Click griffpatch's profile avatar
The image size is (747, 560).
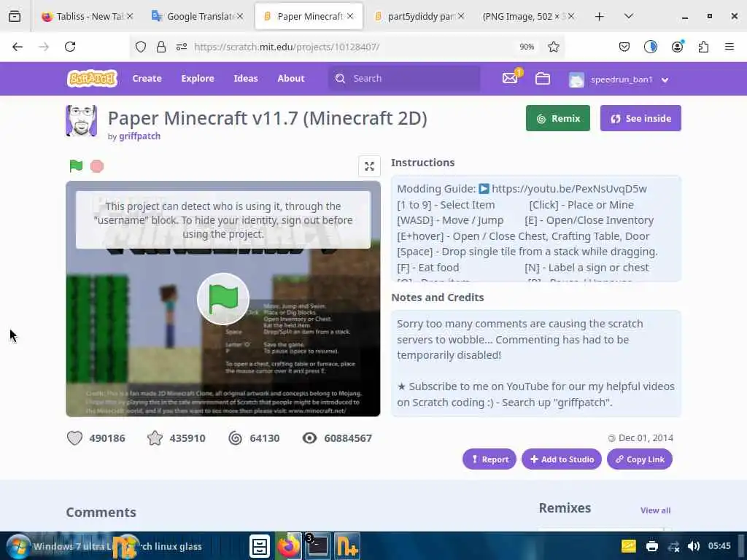(81, 121)
